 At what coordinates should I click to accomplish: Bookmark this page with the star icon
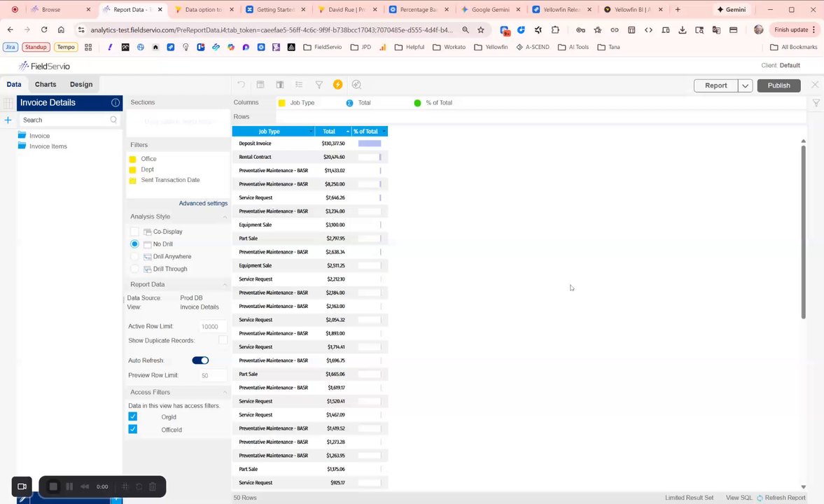point(481,30)
